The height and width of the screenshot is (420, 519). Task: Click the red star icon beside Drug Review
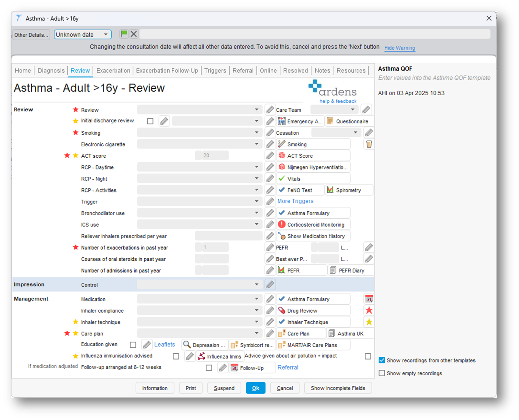click(x=369, y=311)
